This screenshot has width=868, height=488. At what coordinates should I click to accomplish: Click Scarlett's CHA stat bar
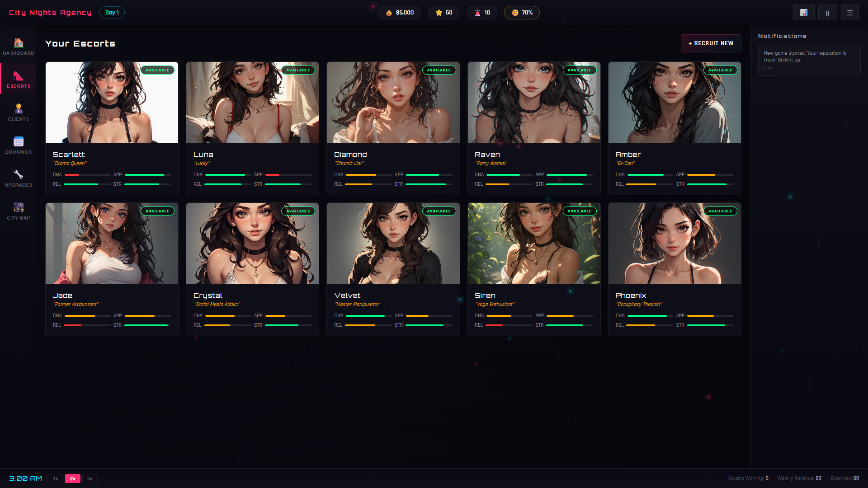87,175
